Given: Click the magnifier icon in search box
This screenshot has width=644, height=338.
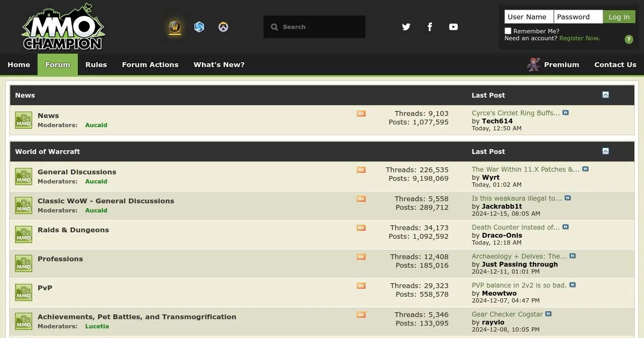Looking at the screenshot, I should pyautogui.click(x=274, y=27).
